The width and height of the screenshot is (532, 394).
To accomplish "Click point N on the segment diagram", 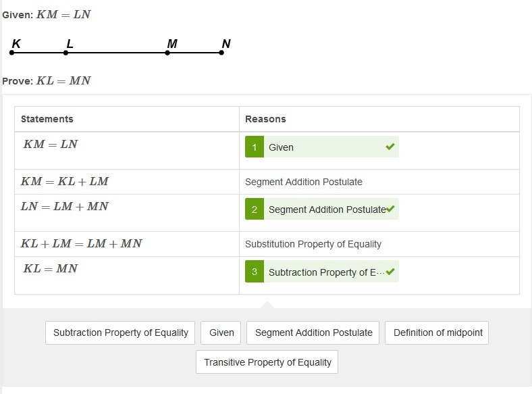I will 221,53.
